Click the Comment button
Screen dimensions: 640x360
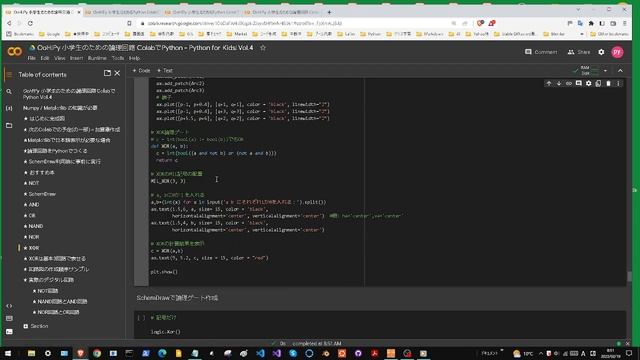coord(541,52)
